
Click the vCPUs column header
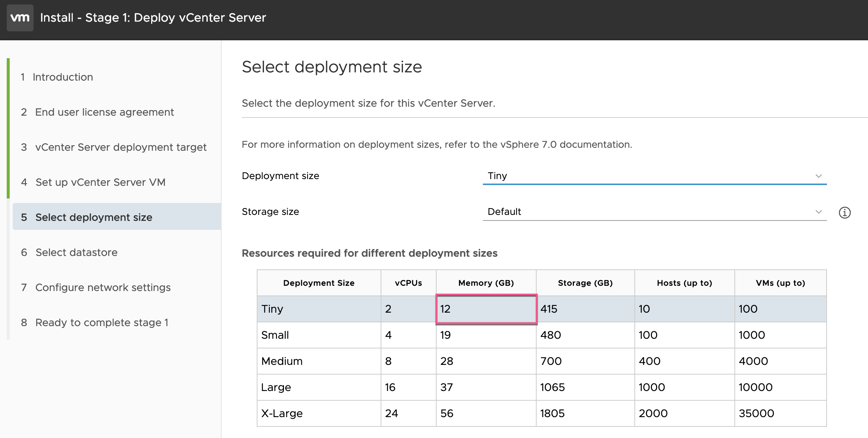408,283
